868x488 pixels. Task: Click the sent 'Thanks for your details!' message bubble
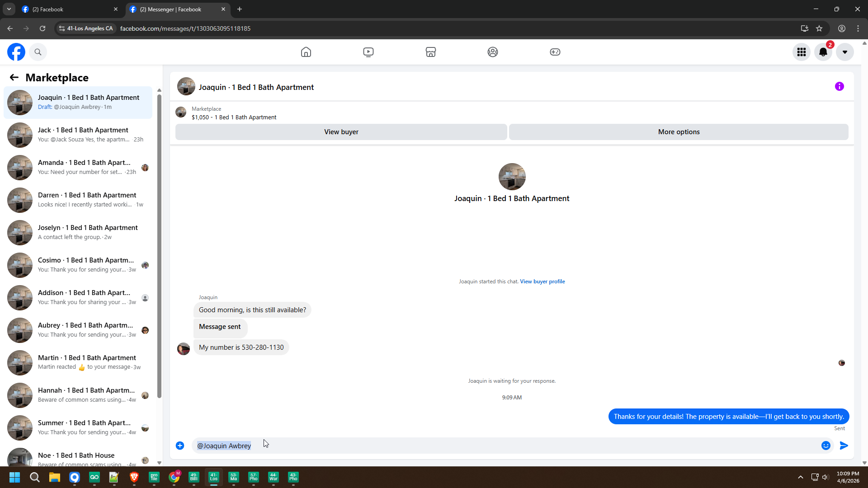(729, 417)
